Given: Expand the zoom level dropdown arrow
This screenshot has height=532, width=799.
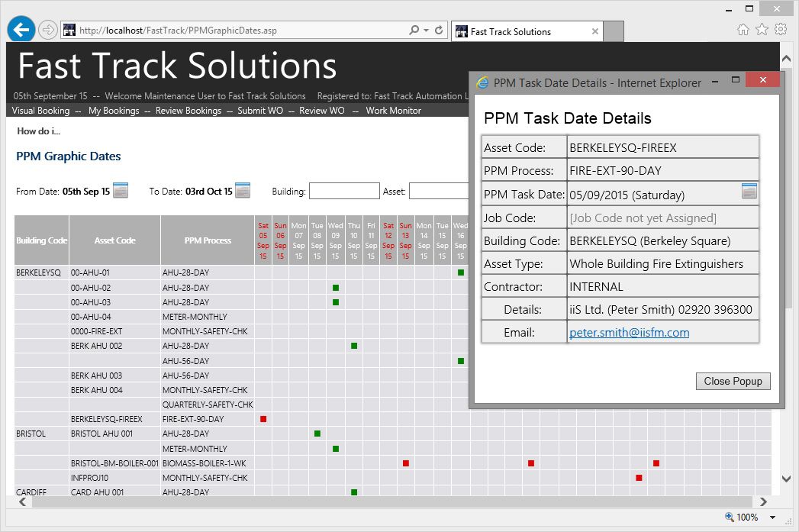Looking at the screenshot, I should 772,517.
